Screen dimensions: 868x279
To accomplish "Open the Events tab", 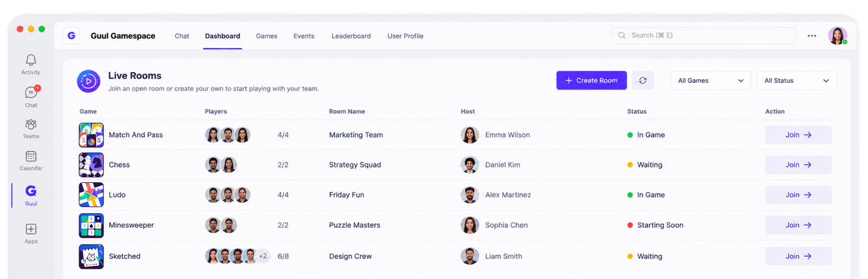I will click(x=304, y=36).
